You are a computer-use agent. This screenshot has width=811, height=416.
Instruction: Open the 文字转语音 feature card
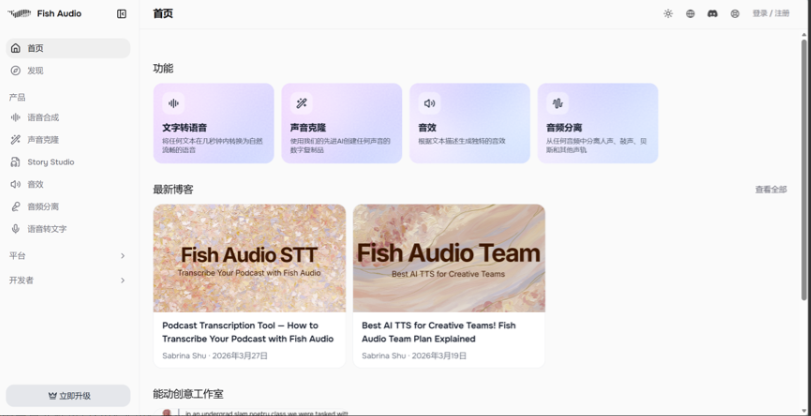(214, 123)
